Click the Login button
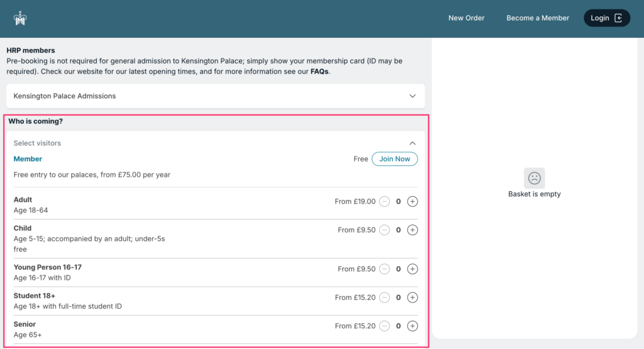Image resolution: width=644 pixels, height=349 pixels. click(607, 18)
